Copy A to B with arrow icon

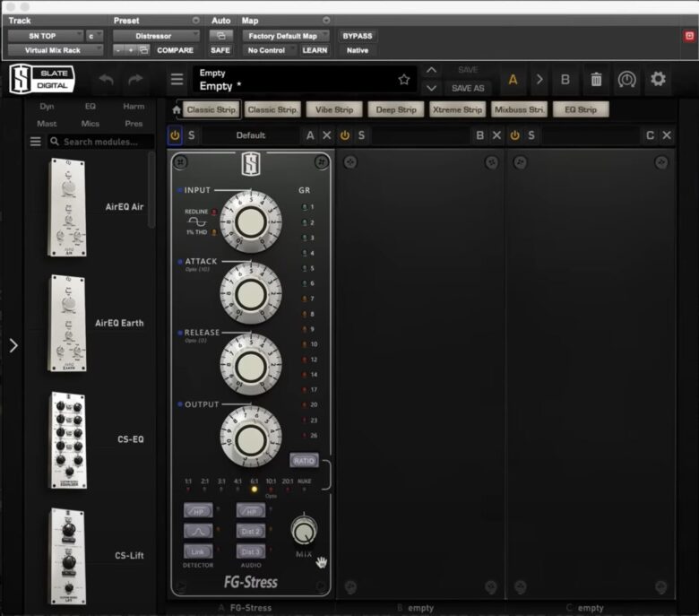[x=539, y=80]
